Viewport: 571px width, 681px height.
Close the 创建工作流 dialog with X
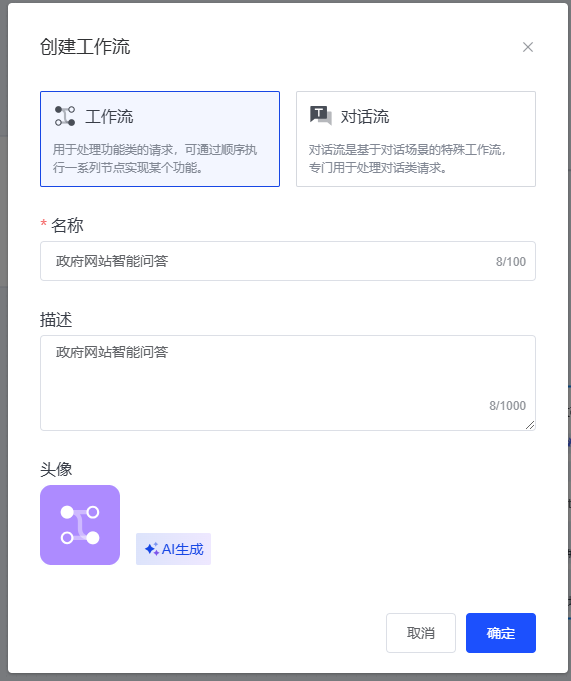[528, 47]
